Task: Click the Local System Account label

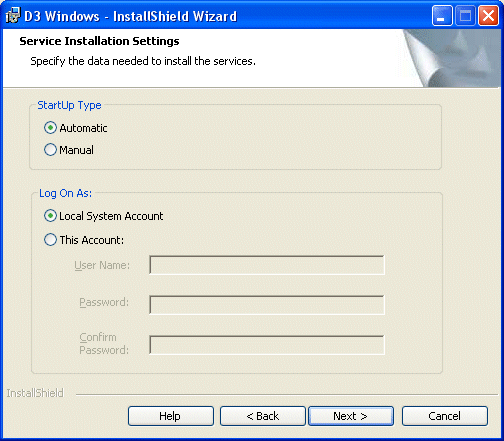Action: [x=111, y=216]
